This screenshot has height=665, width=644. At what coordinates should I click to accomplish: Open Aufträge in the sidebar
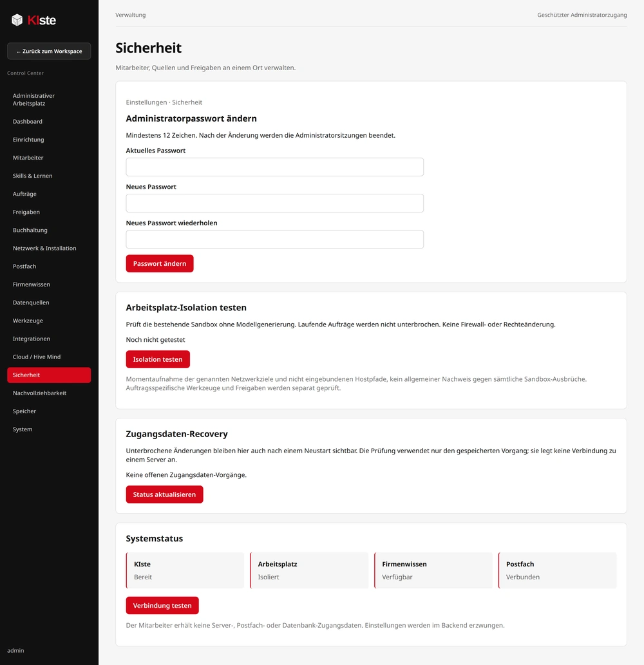point(49,194)
